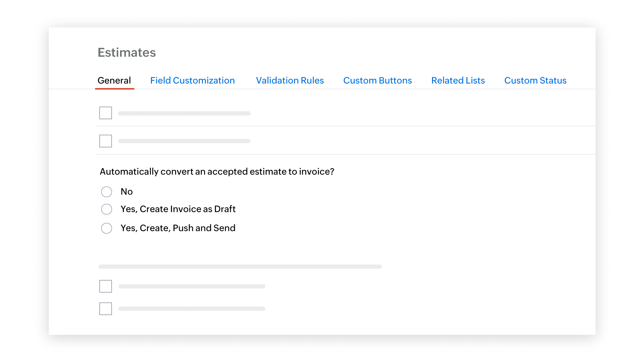
Task: Click the Estimates page heading
Action: pyautogui.click(x=127, y=52)
